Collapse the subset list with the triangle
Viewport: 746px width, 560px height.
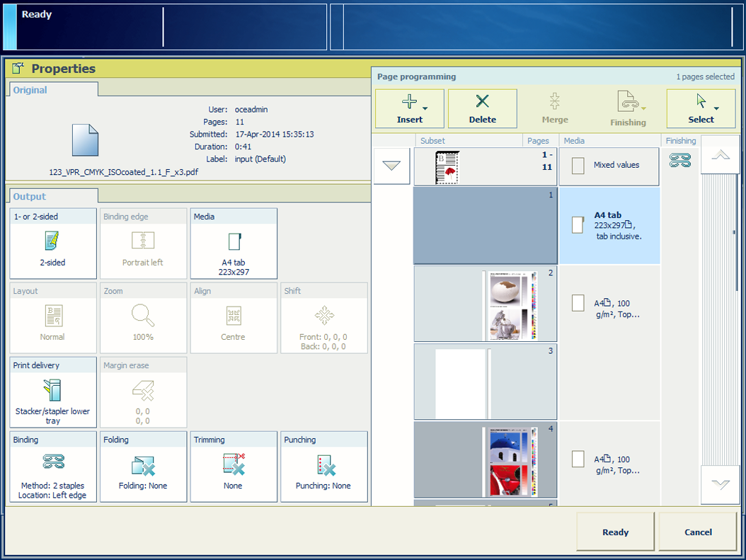pyautogui.click(x=391, y=166)
